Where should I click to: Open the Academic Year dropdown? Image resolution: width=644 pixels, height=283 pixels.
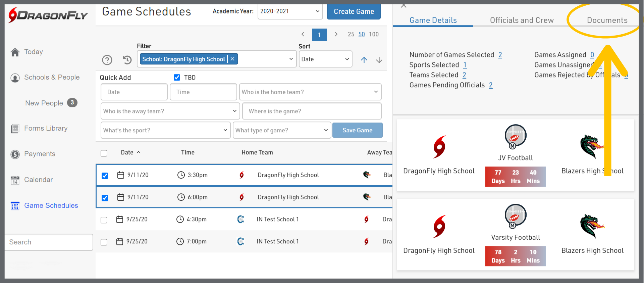coord(290,11)
